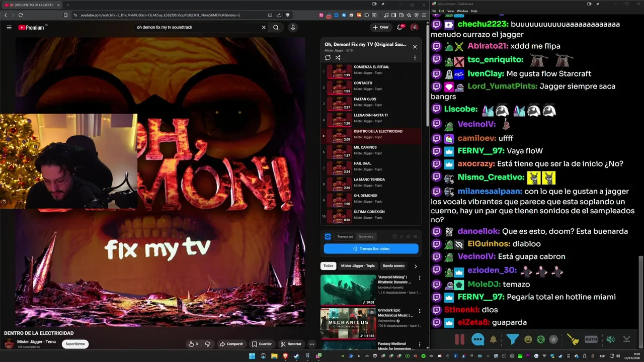This screenshot has height=362, width=644.
Task: Click the smiley emoji icon in Social Stream
Action: [528, 339]
